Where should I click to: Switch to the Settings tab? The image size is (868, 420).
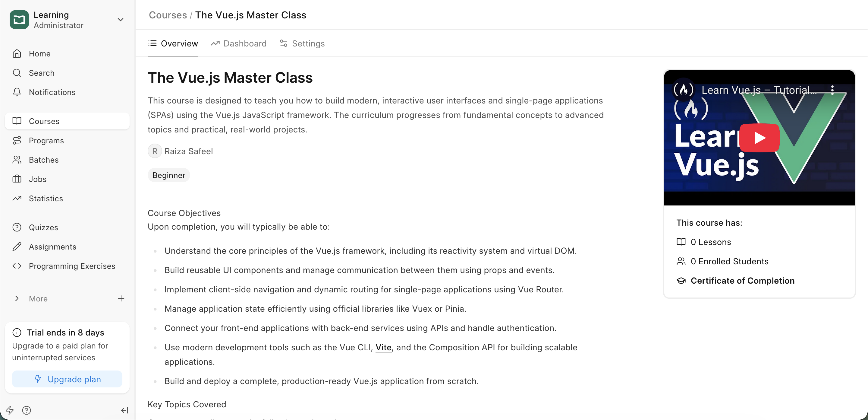point(302,43)
